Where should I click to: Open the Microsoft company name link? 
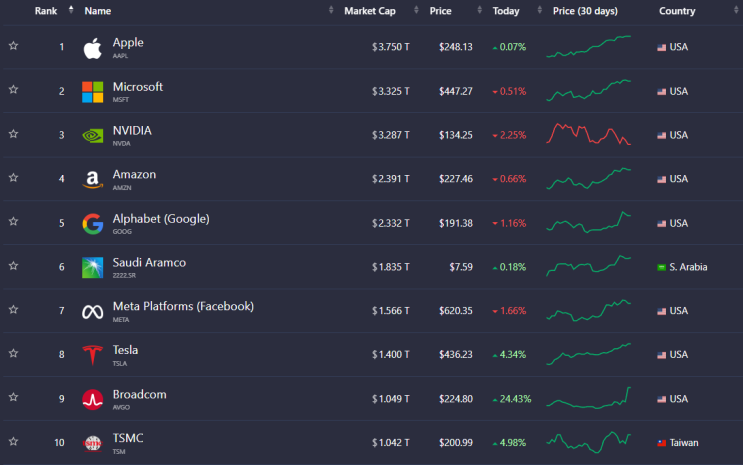tap(138, 86)
